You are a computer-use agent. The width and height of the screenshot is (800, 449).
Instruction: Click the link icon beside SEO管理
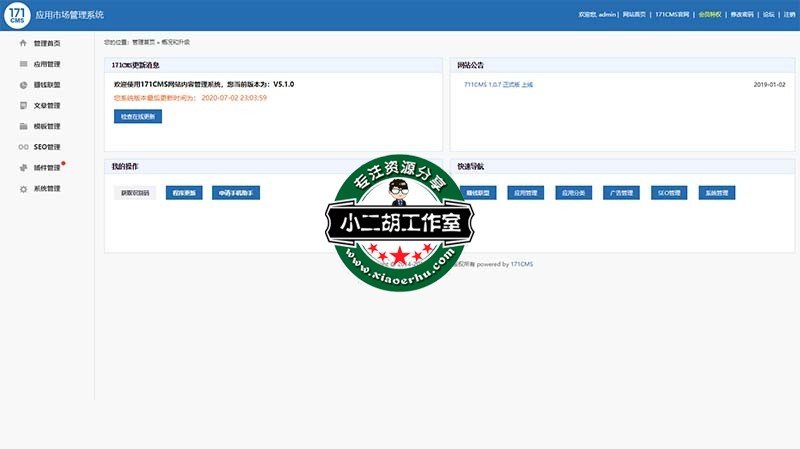tap(23, 147)
